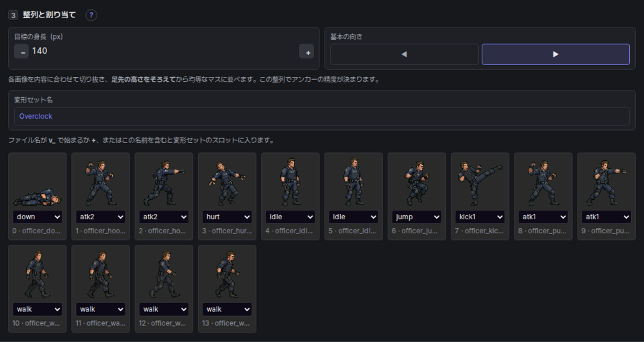Select officer walk sprite thumbnail 12
Screen dimensions: 644x342
click(x=164, y=275)
